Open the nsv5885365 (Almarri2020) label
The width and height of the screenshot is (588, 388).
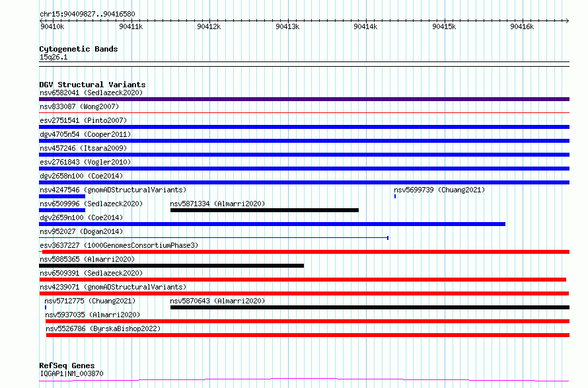tap(87, 259)
